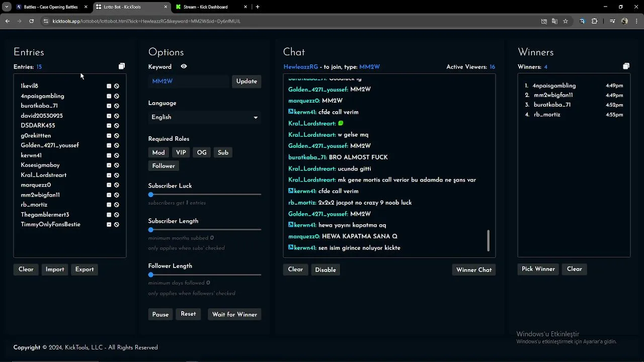
Task: Toggle Wait for Winner option
Action: click(x=234, y=314)
